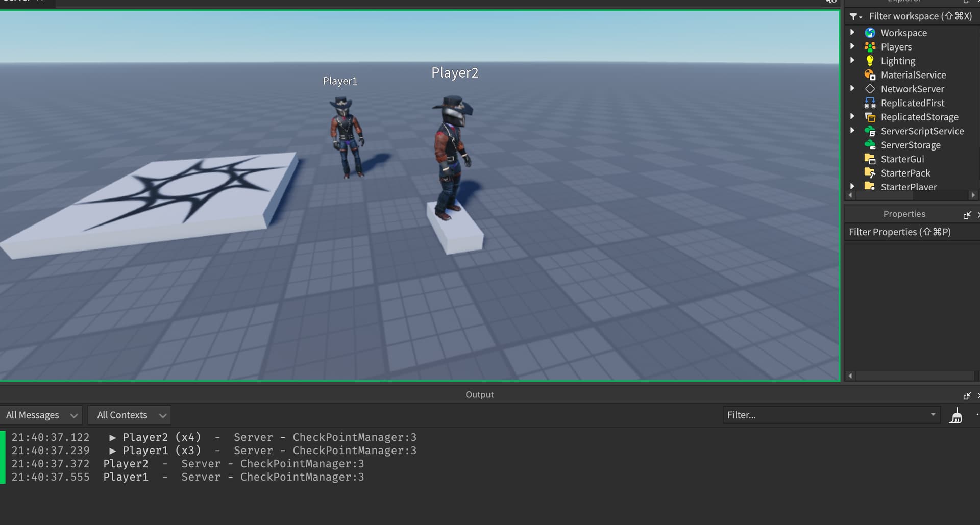Click the ServerStorage icon

coord(870,145)
